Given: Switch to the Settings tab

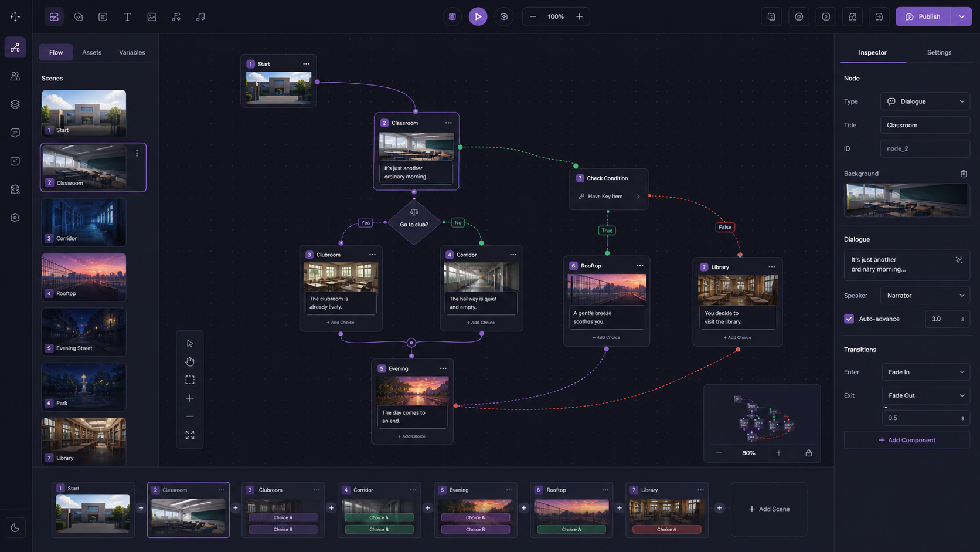Looking at the screenshot, I should click(939, 52).
